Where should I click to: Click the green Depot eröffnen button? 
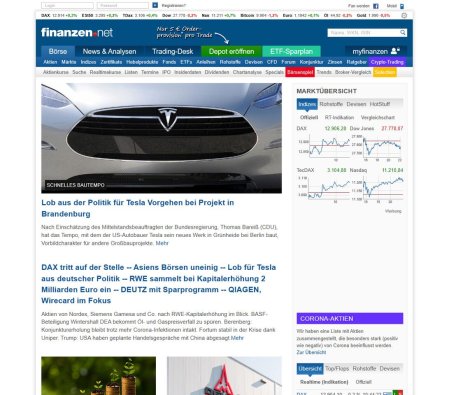click(231, 51)
